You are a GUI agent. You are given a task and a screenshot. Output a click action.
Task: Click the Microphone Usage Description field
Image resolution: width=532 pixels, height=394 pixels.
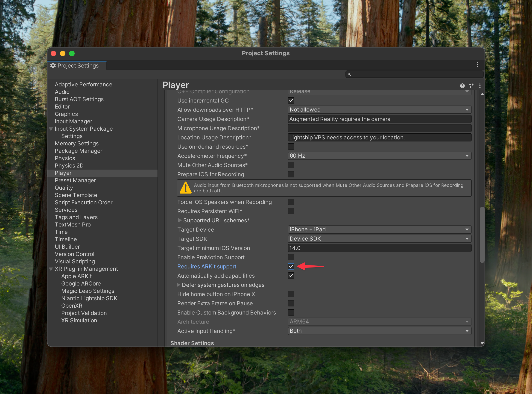379,128
